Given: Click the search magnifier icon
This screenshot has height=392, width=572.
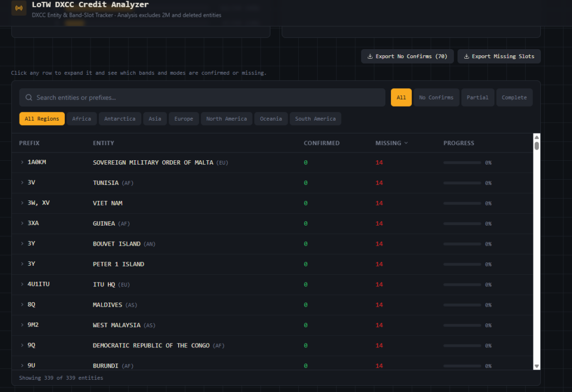Looking at the screenshot, I should pyautogui.click(x=29, y=98).
